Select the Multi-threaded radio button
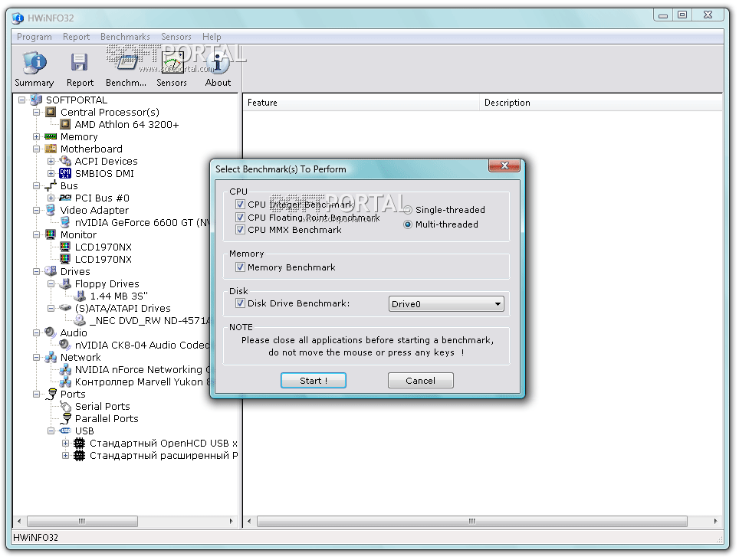Image resolution: width=739 pixels, height=560 pixels. 408,224
